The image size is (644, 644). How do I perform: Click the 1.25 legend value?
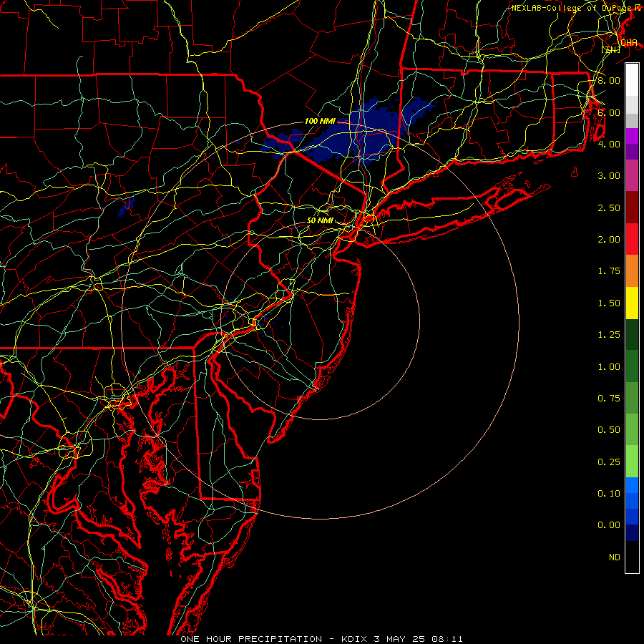click(609, 335)
